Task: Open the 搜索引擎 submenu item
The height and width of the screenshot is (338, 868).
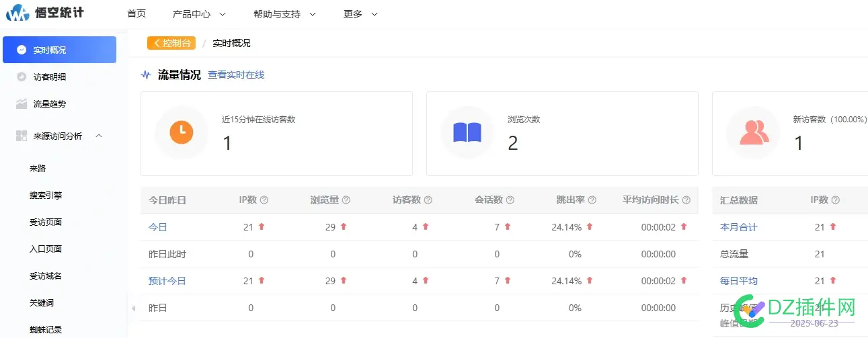Action: pyautogui.click(x=46, y=195)
